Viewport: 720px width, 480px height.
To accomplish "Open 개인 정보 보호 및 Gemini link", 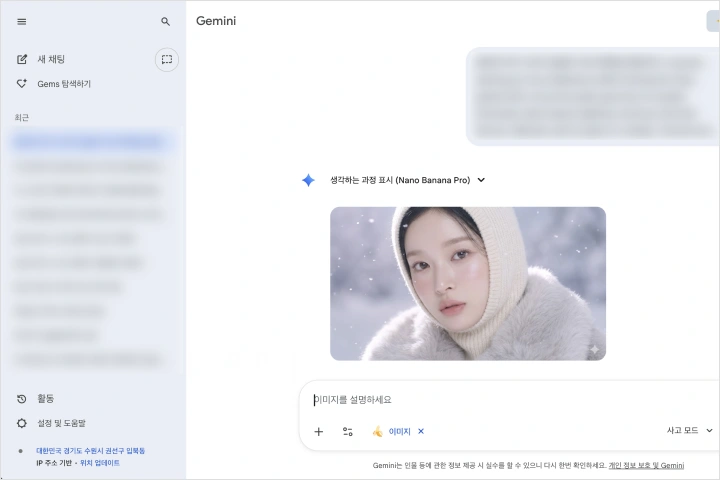I will [x=646, y=465].
